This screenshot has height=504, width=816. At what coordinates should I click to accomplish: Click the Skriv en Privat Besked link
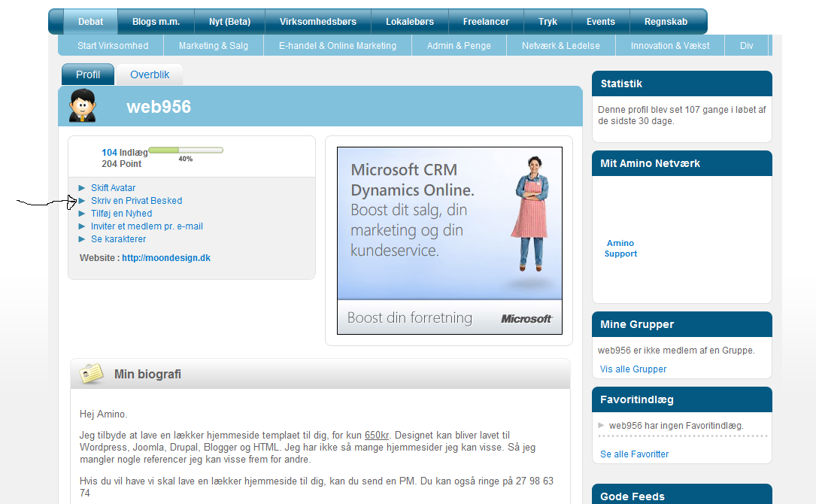(136, 201)
